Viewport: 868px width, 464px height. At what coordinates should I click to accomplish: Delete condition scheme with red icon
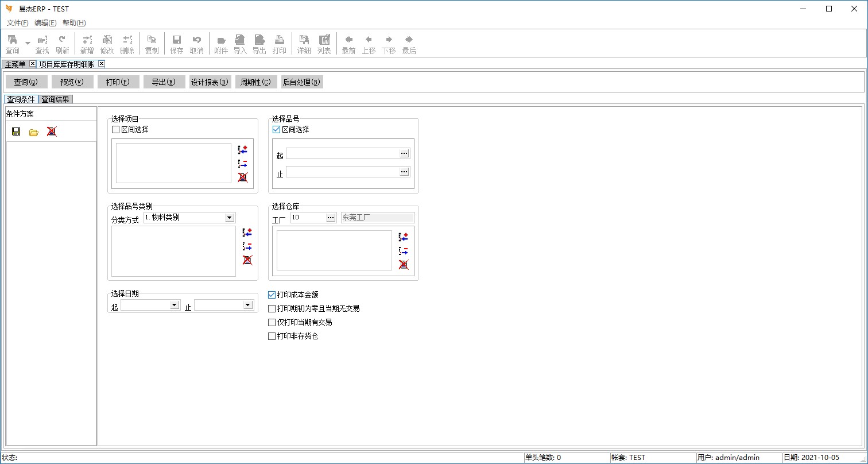[52, 132]
